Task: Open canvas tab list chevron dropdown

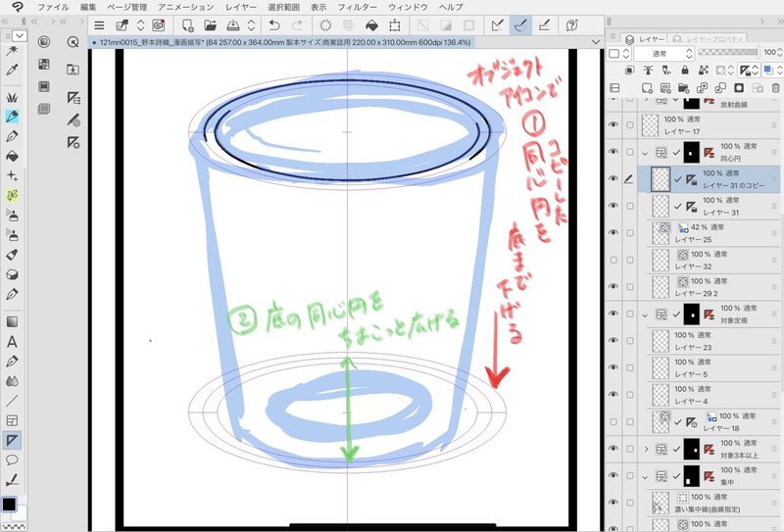Action: (x=596, y=42)
